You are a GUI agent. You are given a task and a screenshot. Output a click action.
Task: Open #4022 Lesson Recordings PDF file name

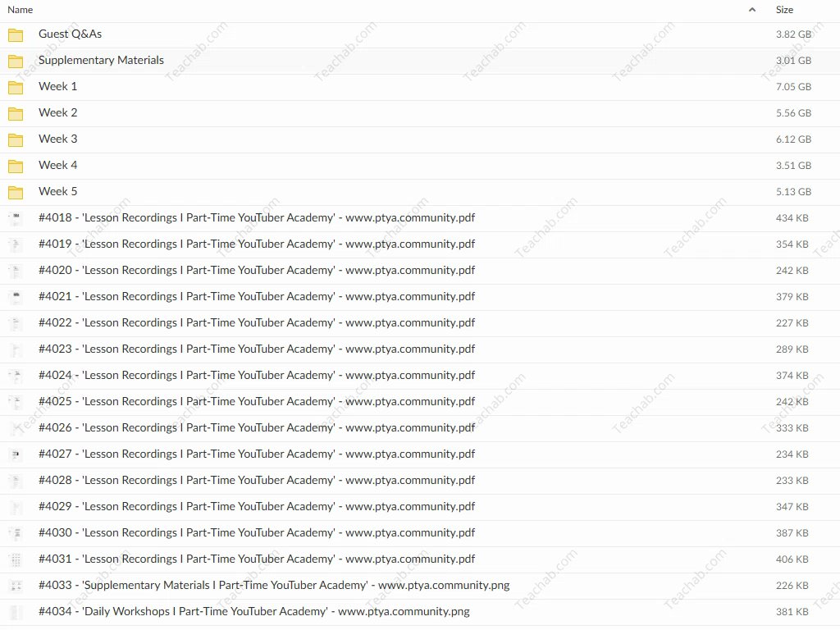coord(257,322)
